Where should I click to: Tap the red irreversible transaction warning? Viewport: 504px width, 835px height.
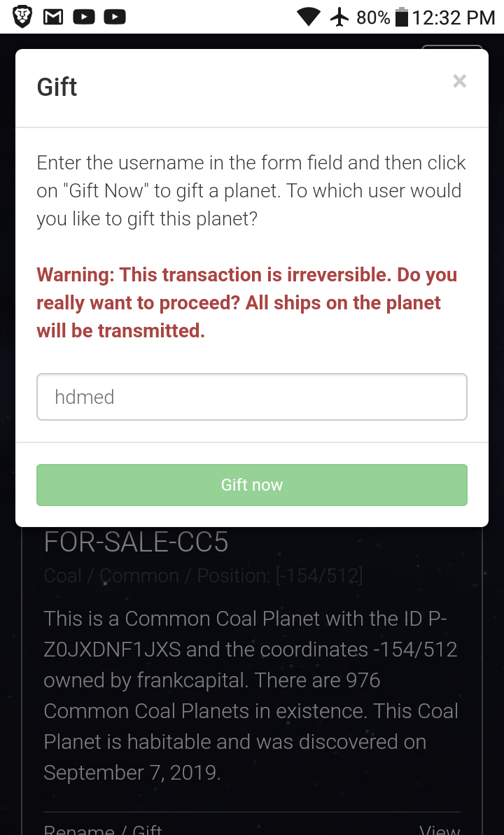(247, 302)
